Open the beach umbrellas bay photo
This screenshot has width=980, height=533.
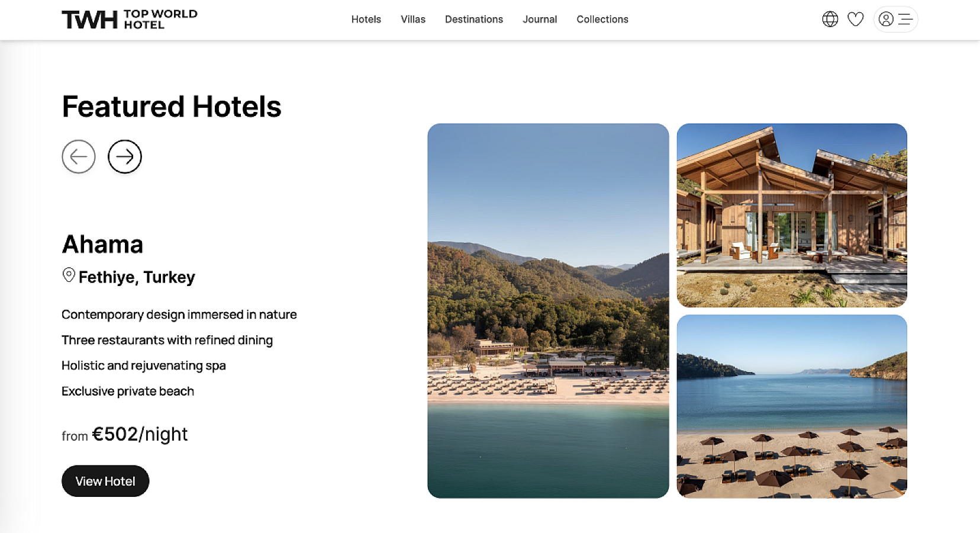pos(792,406)
